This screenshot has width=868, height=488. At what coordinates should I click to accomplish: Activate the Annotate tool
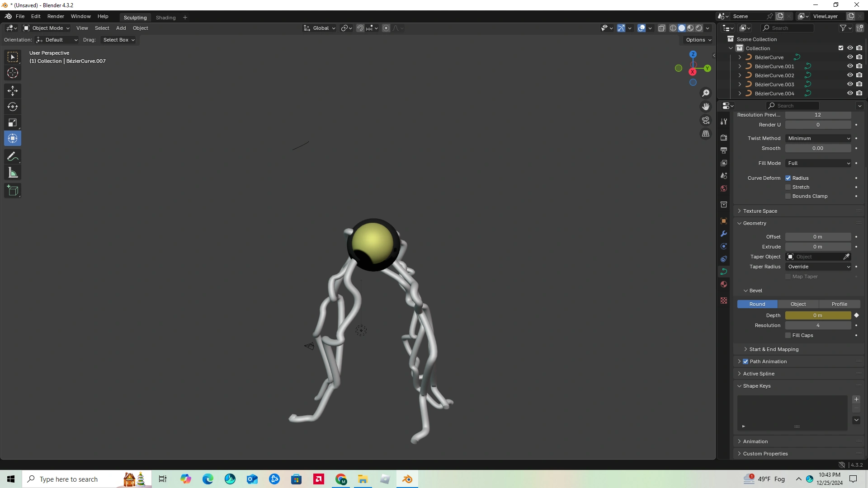pos(13,156)
